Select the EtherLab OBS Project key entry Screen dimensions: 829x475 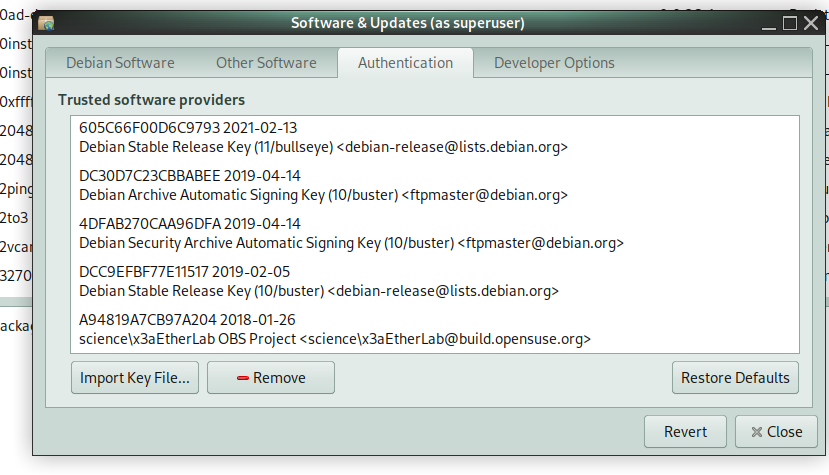point(435,330)
